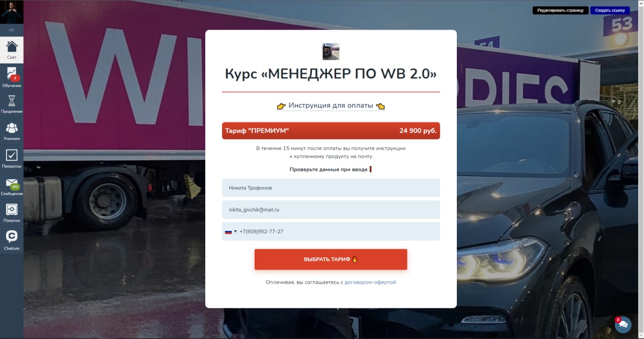This screenshot has width=644, height=339.
Task: Open the user profile avatar at top left
Action: pyautogui.click(x=12, y=12)
